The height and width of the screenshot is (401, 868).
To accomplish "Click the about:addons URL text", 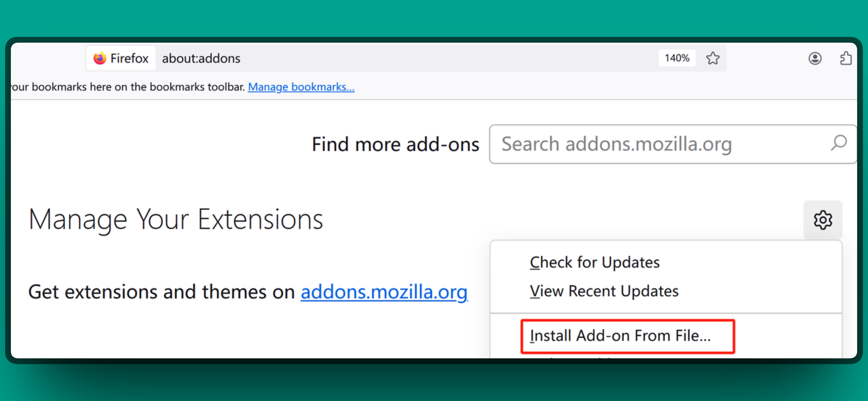I will pos(201,59).
